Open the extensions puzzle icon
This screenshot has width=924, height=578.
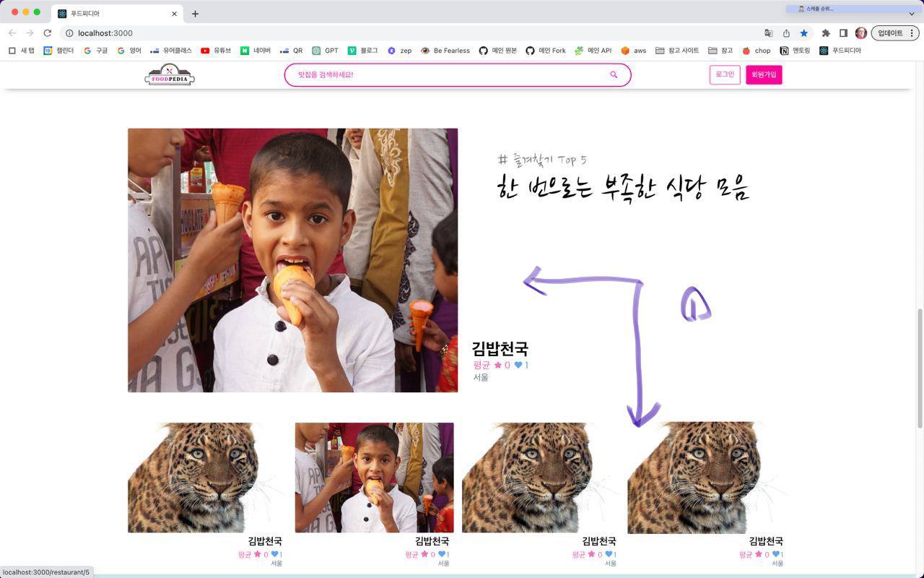tap(826, 33)
